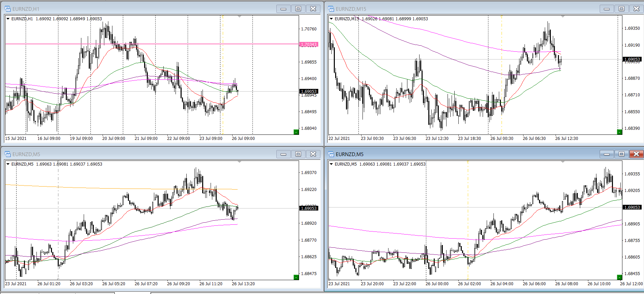Click the '26 Jul 09:00' time label in H1
The height and width of the screenshot is (294, 644).
[243, 138]
